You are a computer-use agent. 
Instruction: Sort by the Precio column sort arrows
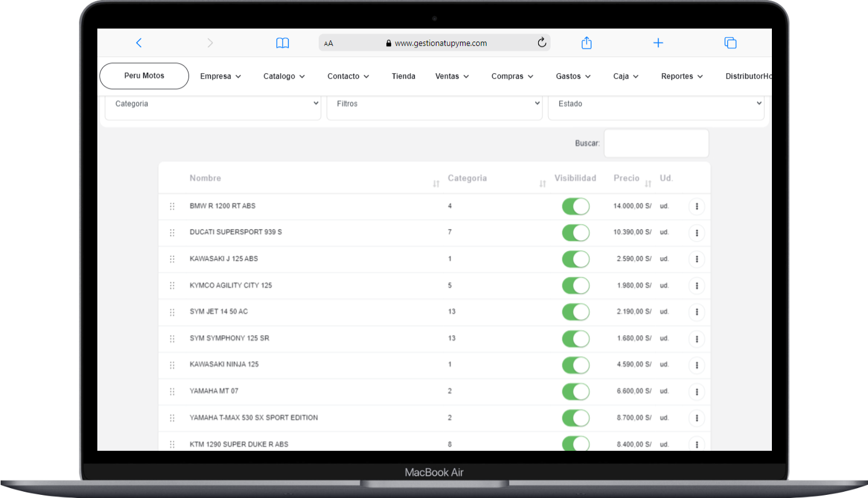pos(648,184)
